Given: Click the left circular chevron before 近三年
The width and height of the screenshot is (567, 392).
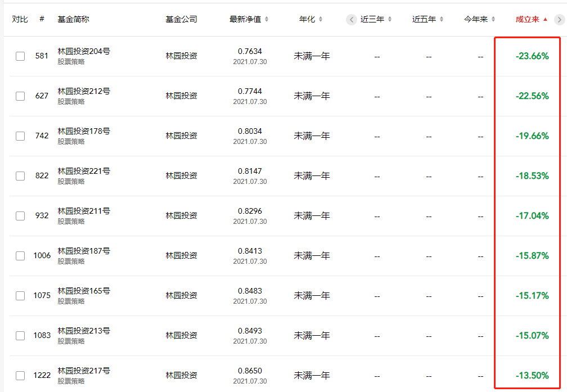Looking at the screenshot, I should click(351, 19).
